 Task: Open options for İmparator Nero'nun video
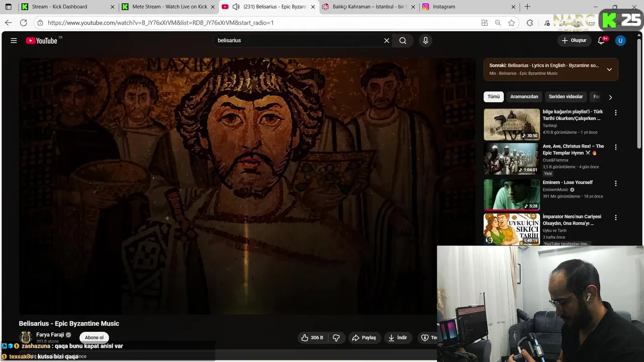coord(615,218)
